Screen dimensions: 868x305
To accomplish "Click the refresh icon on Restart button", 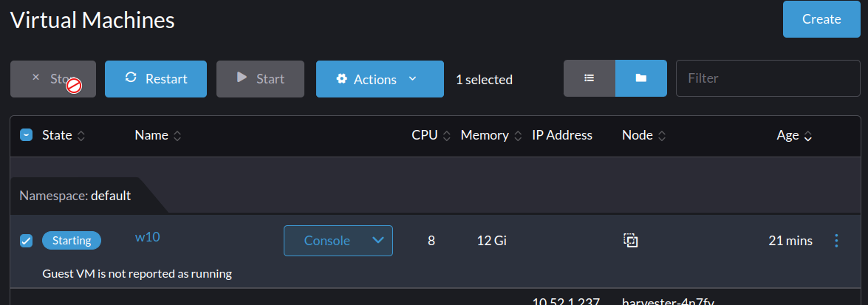I will coord(131,78).
